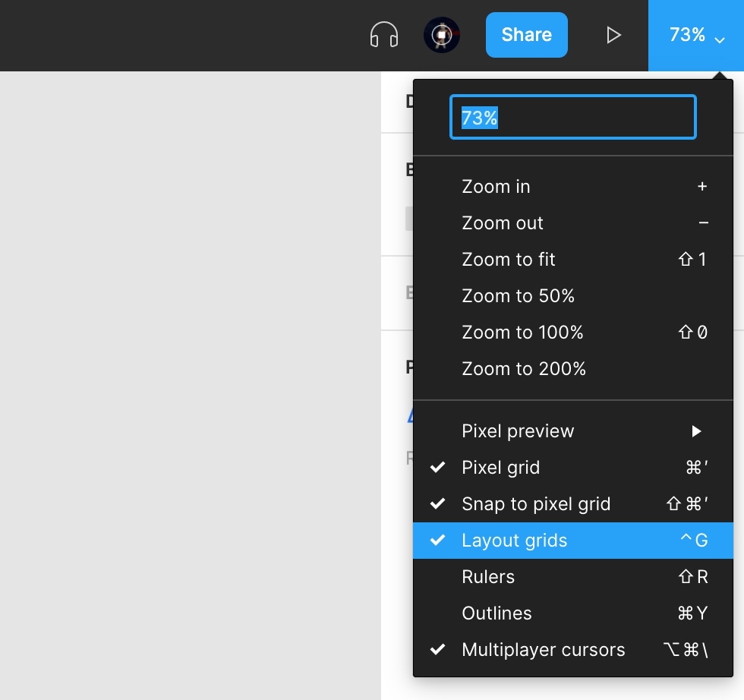Choose Zoom to 100%
Viewport: 744px width, 700px height.
[522, 333]
